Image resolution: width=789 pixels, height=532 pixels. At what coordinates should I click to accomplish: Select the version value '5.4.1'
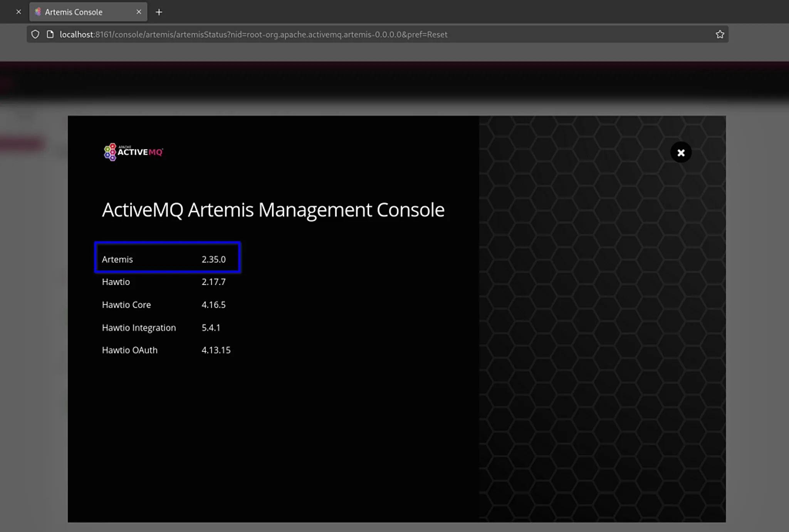pos(211,328)
